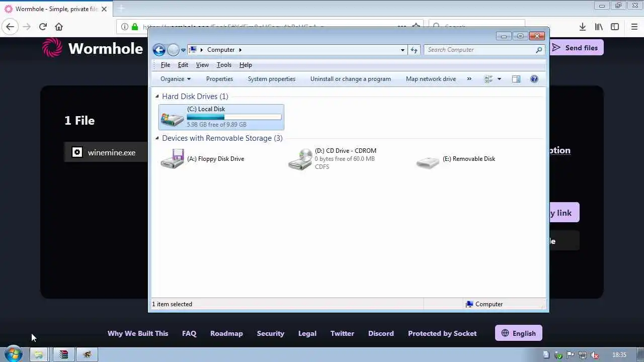Open the Discord footer link
Image resolution: width=644 pixels, height=362 pixels.
click(381, 333)
